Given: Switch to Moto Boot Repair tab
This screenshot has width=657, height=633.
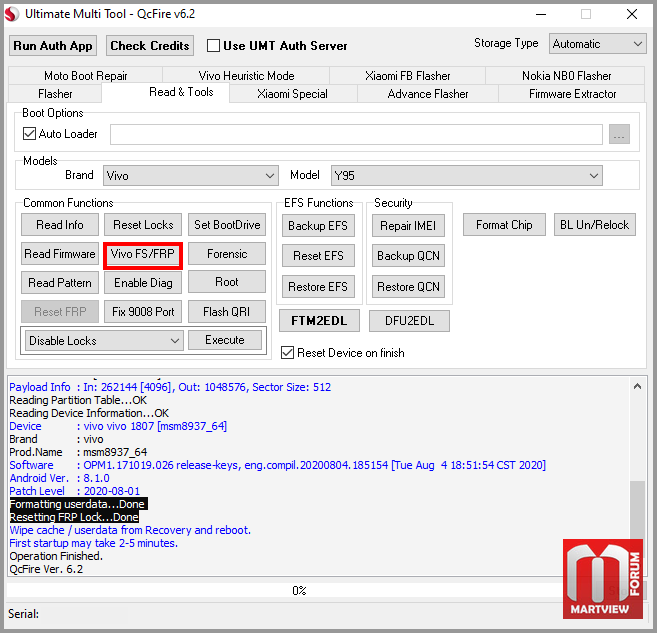Looking at the screenshot, I should point(85,76).
